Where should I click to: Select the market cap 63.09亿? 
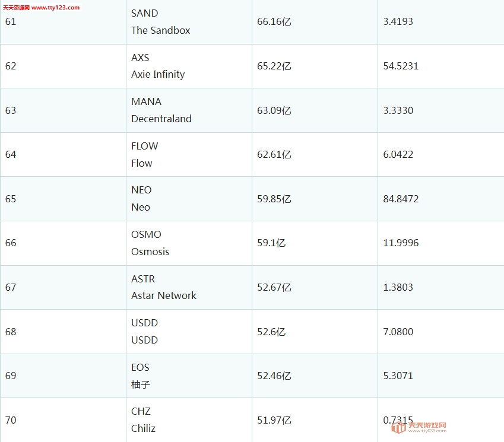coord(274,110)
